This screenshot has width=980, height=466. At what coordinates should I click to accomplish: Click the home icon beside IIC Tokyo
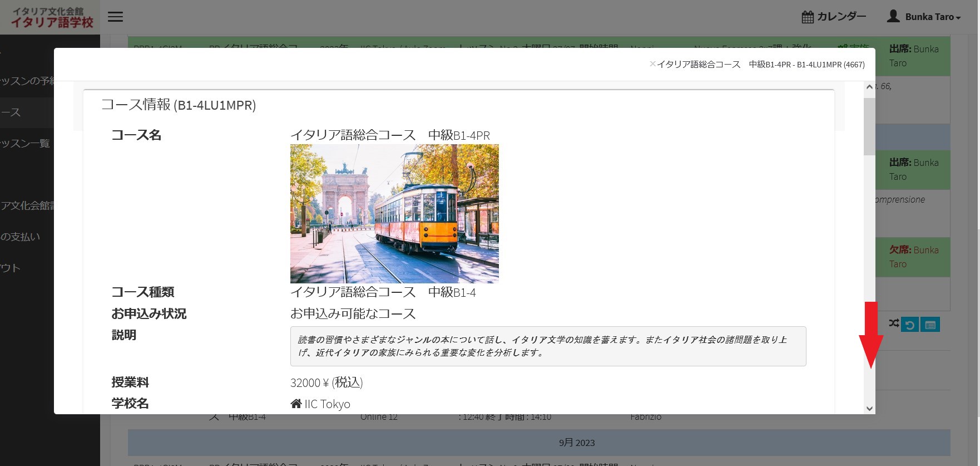pos(296,404)
